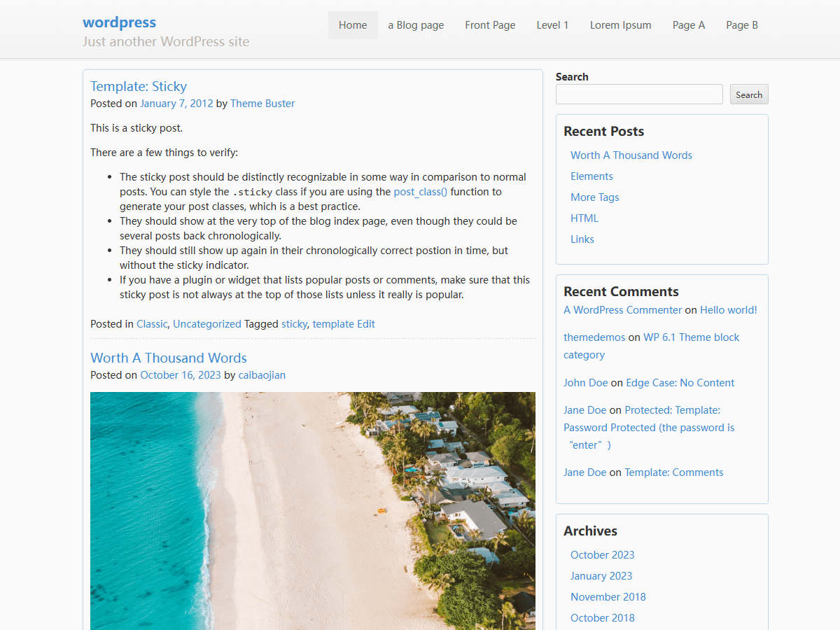The width and height of the screenshot is (840, 630).
Task: Open Lorem Ipsum page
Action: (x=620, y=25)
